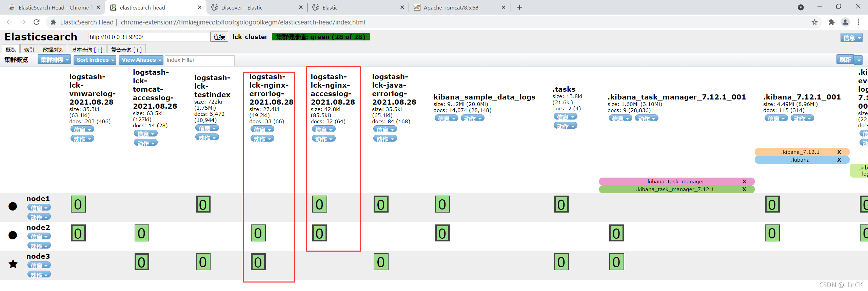Remove the .kibana_task_manager_7.12.1 alias
This screenshot has width=868, height=291.
[744, 189]
